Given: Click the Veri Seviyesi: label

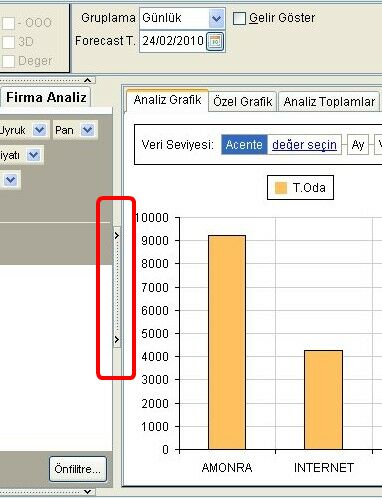Looking at the screenshot, I should (178, 145).
